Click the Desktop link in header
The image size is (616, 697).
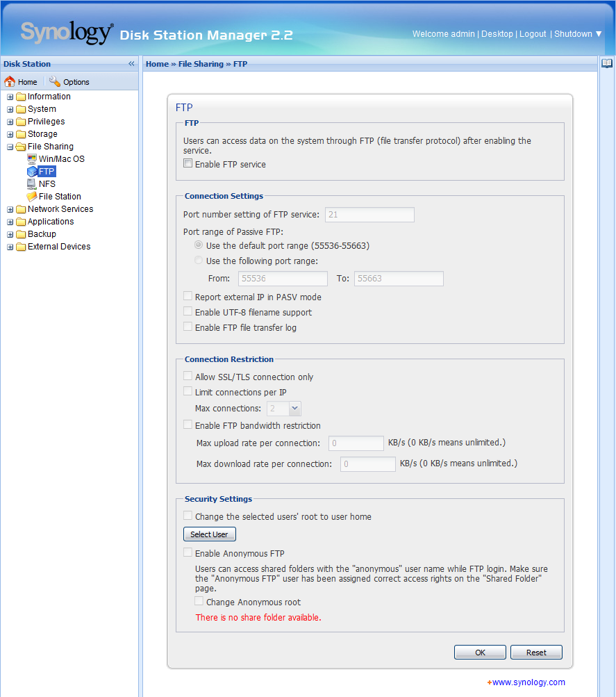click(497, 34)
